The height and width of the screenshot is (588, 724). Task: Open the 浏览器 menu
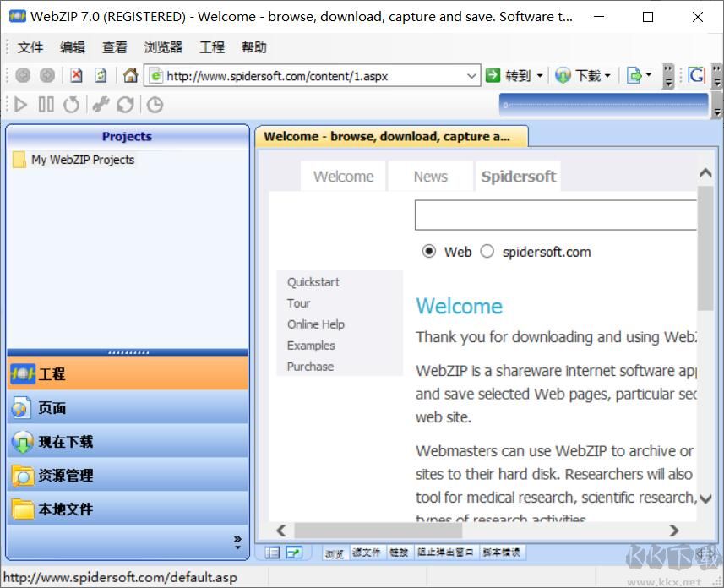pos(163,47)
